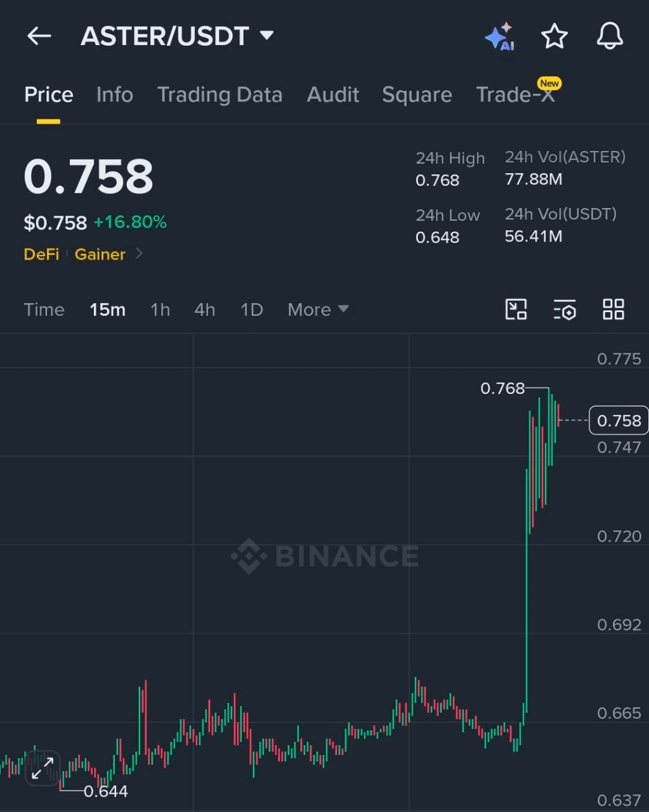649x812 pixels.
Task: Tap the 24h High value 0.768
Action: pos(437,180)
